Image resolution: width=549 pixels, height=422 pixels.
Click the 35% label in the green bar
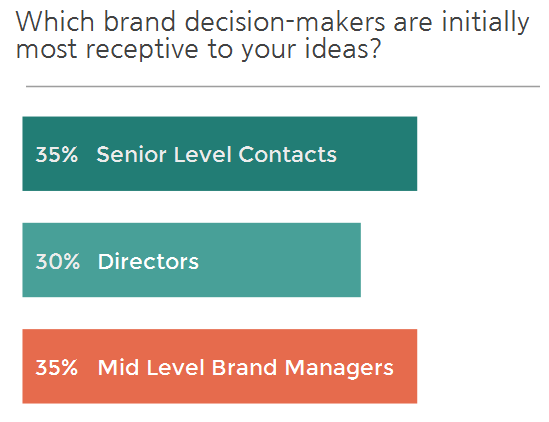(x=57, y=154)
